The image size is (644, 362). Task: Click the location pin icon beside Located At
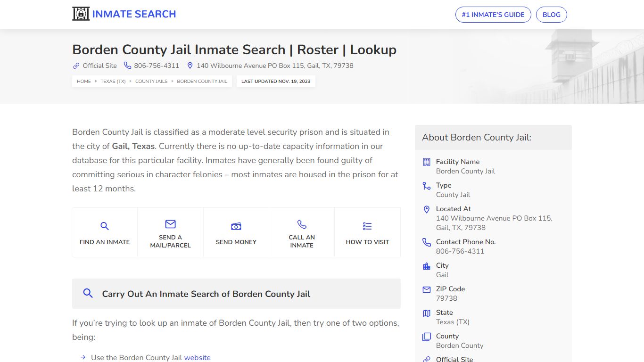click(x=427, y=209)
